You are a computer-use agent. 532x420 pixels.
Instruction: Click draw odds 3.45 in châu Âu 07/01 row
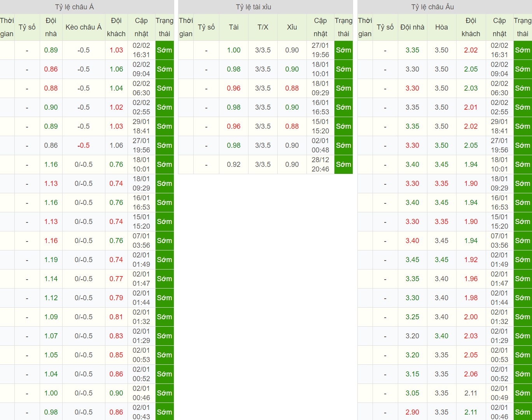441,241
